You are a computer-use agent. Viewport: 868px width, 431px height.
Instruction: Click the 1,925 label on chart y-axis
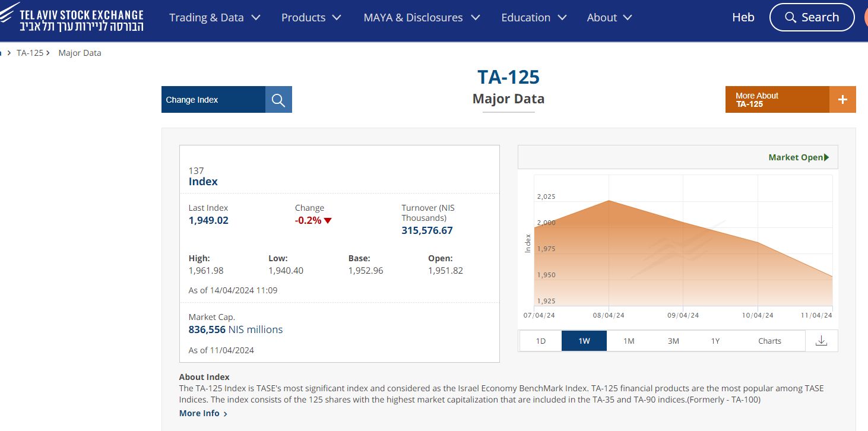(546, 301)
